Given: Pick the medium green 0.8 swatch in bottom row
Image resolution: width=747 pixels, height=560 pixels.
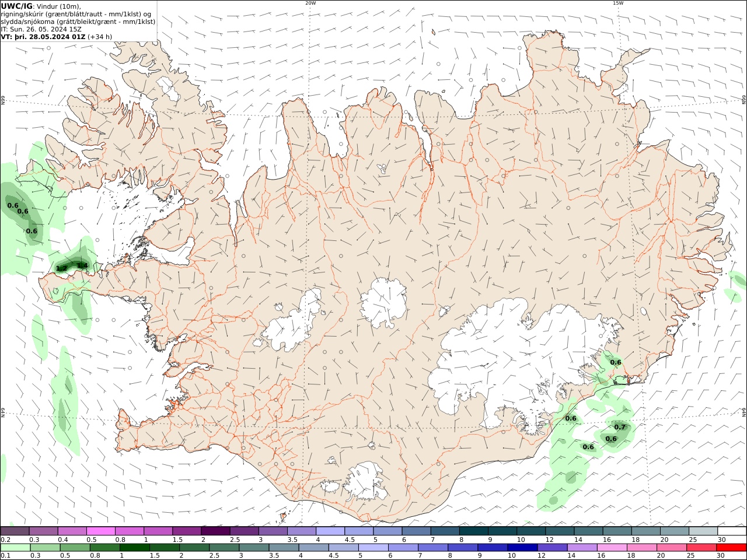Looking at the screenshot, I should [x=105, y=548].
